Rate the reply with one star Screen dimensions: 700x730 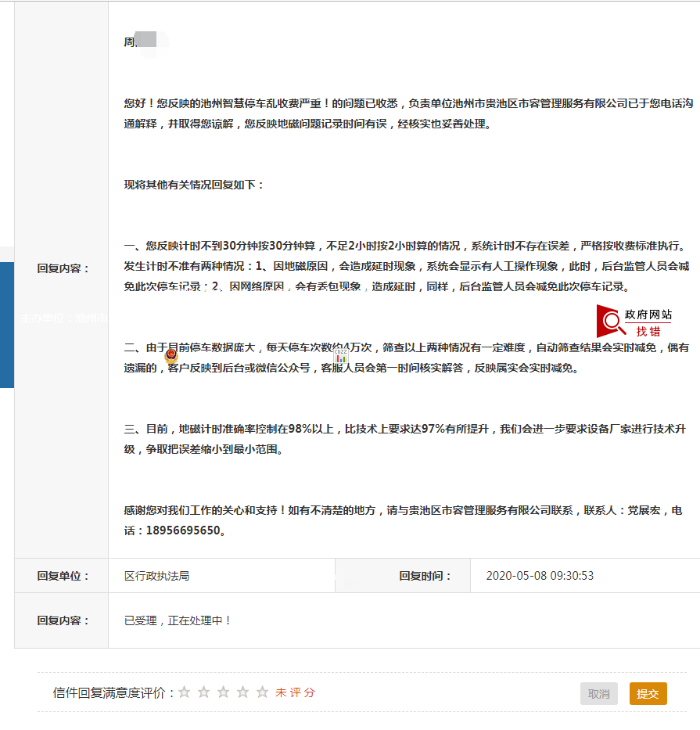(x=185, y=692)
